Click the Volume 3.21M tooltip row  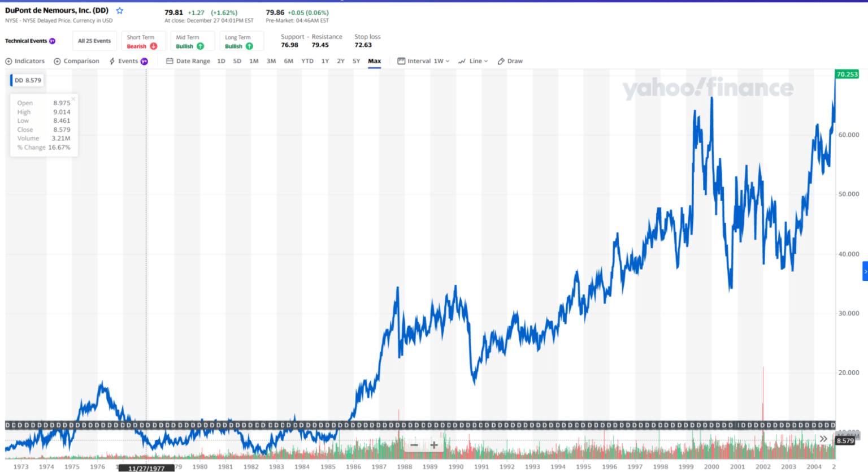point(44,138)
